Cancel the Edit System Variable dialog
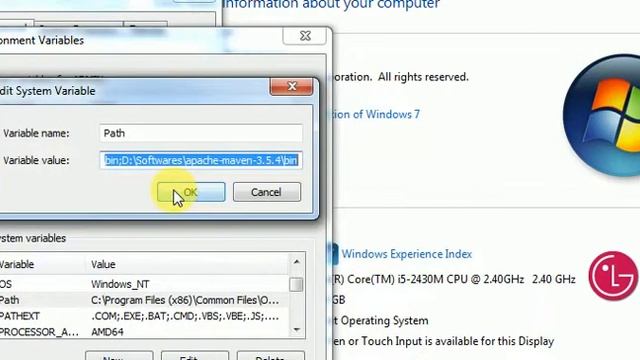The width and height of the screenshot is (640, 360). (267, 192)
